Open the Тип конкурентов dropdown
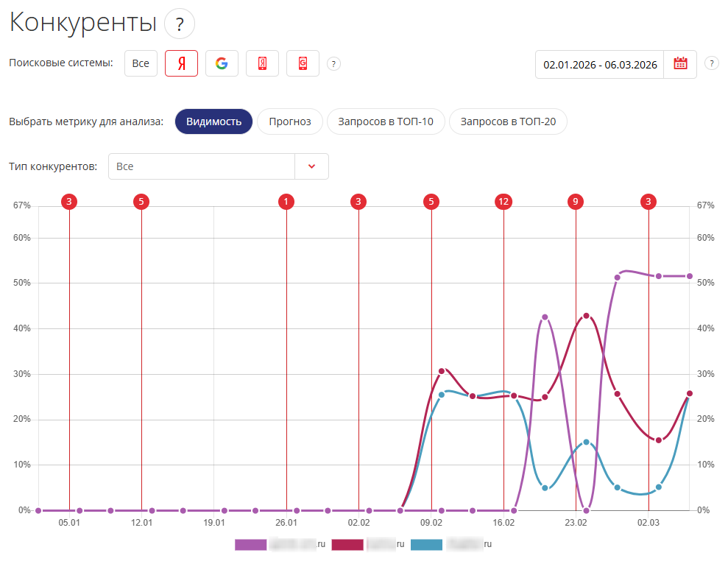The width and height of the screenshot is (728, 564). [x=201, y=166]
